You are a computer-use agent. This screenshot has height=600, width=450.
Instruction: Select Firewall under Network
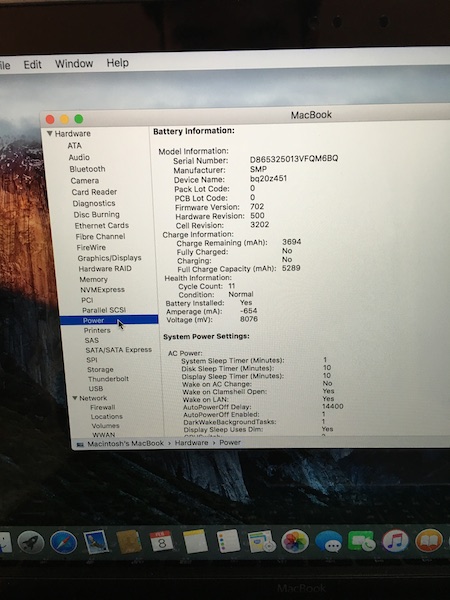[x=103, y=407]
